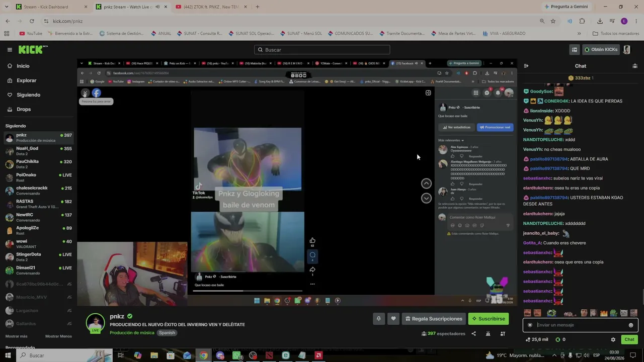Open the YouTube bookmark
Image resolution: width=644 pixels, height=362 pixels.
point(31,34)
